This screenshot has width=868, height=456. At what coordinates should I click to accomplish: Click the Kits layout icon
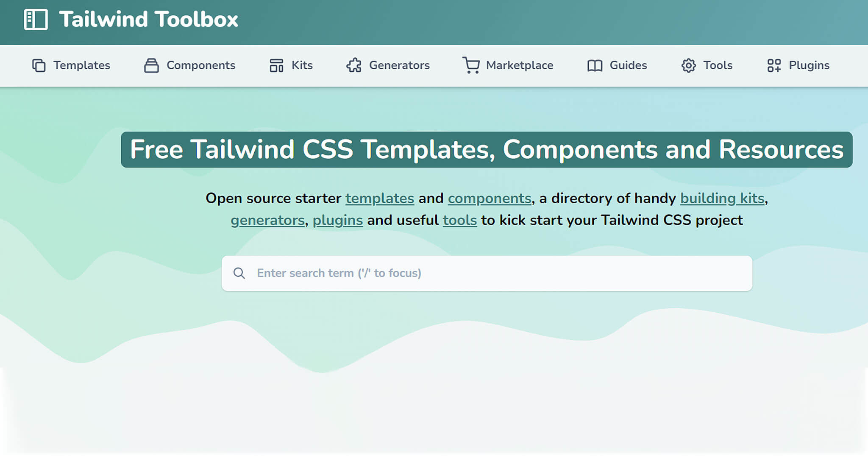point(276,65)
